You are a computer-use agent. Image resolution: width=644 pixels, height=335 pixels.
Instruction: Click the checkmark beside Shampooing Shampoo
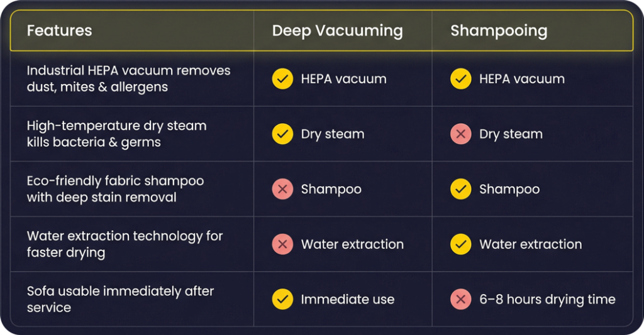(x=461, y=189)
